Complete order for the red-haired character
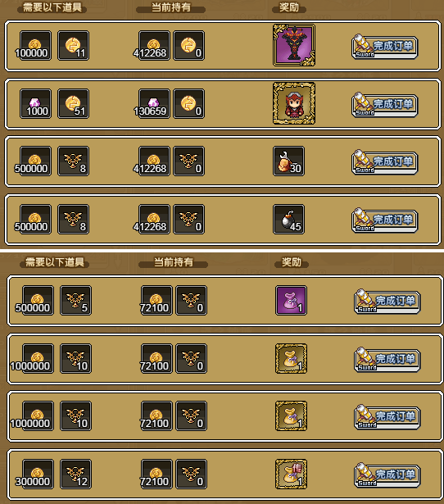Screen dimensions: 444x504 click(384, 105)
